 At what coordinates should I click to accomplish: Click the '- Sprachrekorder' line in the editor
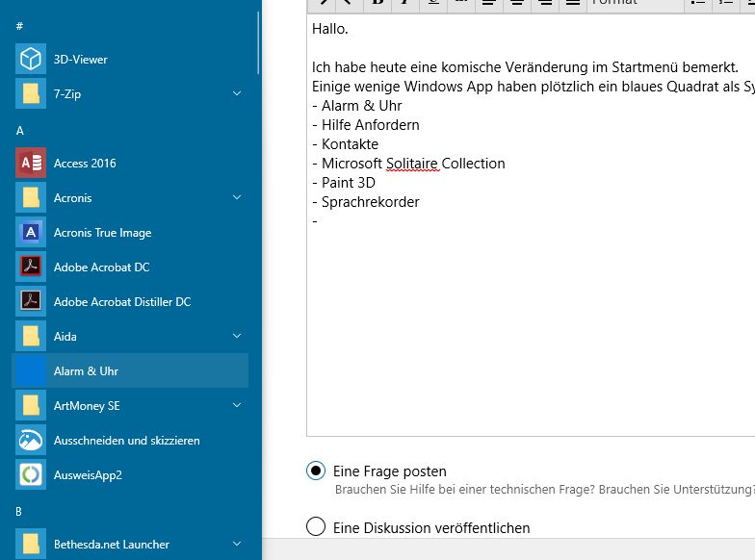point(366,202)
